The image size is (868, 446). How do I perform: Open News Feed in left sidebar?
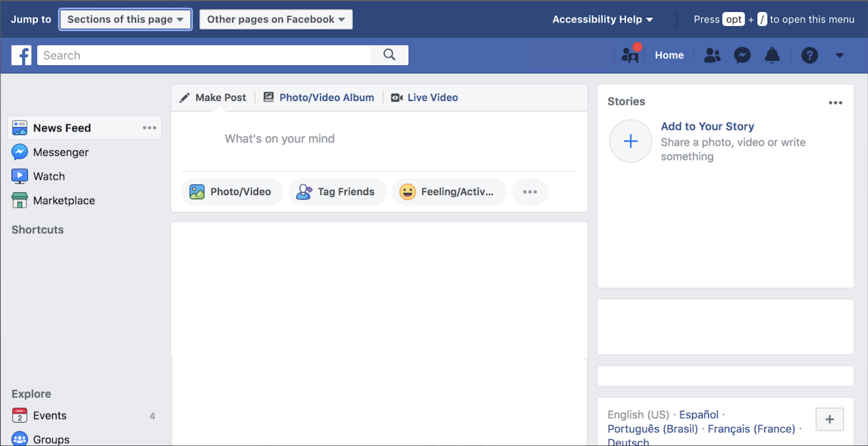click(x=85, y=128)
